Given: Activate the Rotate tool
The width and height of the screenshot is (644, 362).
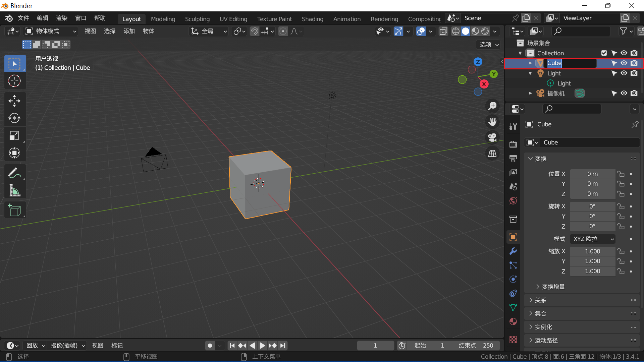Looking at the screenshot, I should [x=15, y=118].
